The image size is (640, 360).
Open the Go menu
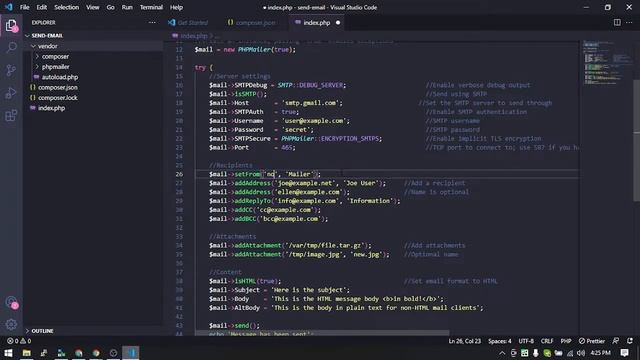click(110, 7)
